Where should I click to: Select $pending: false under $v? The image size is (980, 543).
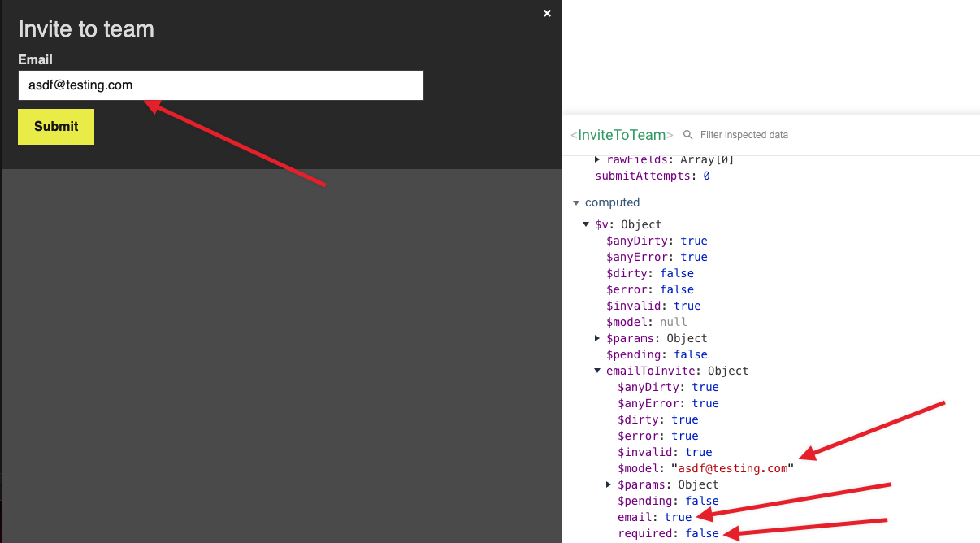(x=657, y=354)
